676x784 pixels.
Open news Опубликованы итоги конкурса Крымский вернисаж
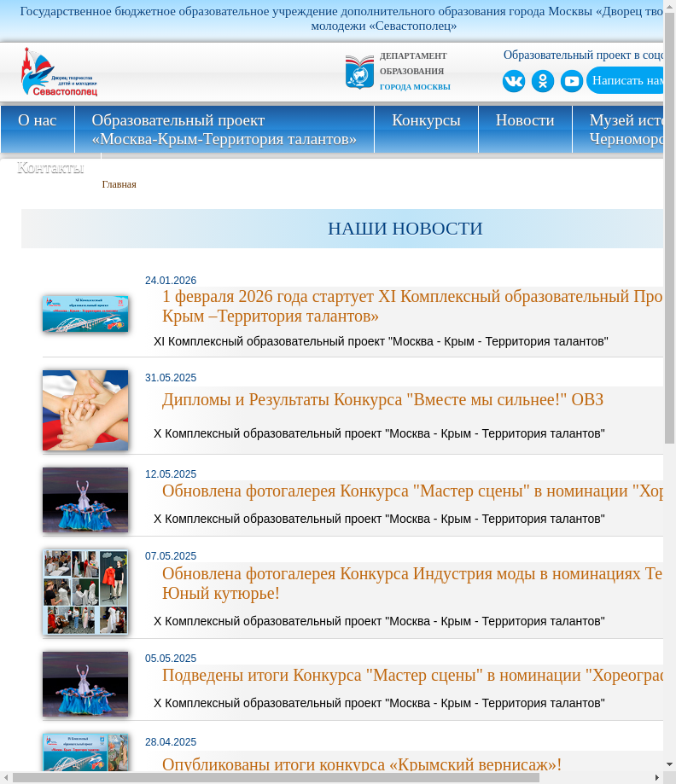pyautogui.click(x=362, y=764)
